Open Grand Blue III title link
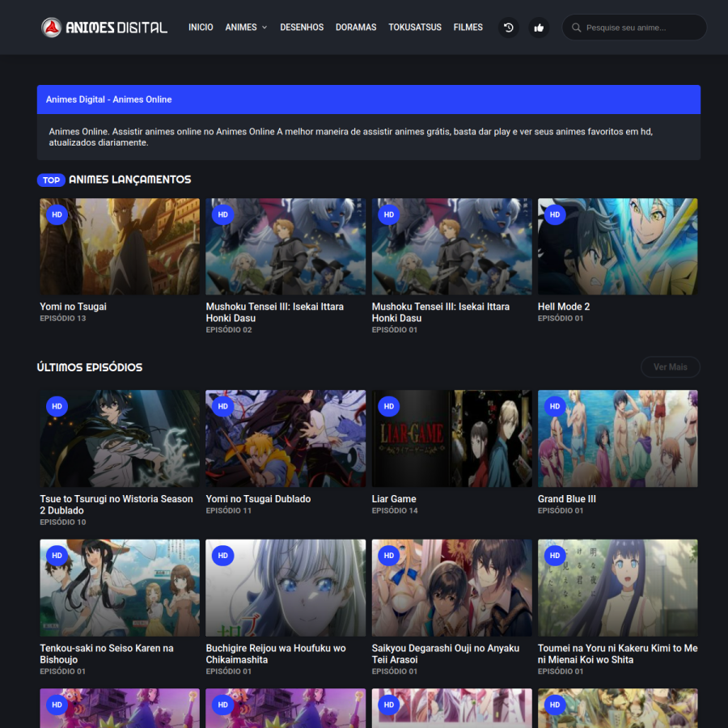728x728 pixels. (566, 498)
